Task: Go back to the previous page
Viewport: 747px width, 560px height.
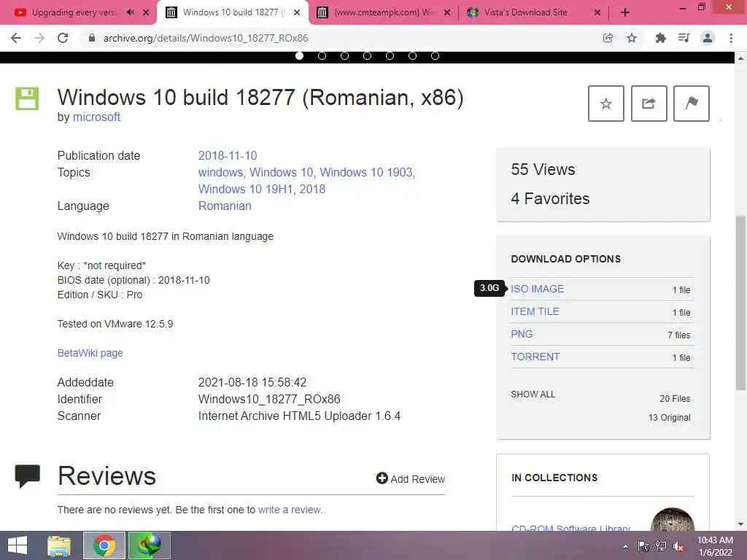Action: tap(16, 38)
